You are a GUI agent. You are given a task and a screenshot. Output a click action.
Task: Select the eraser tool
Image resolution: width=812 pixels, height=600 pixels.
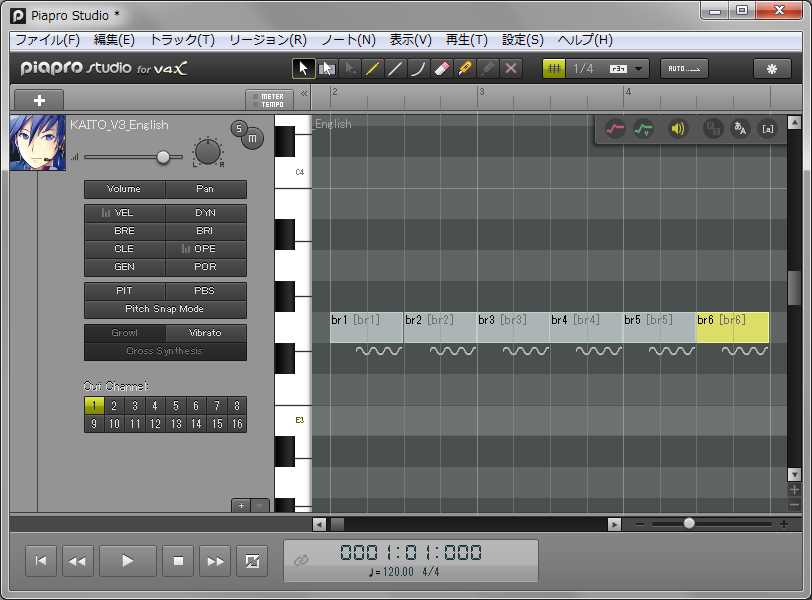click(441, 69)
